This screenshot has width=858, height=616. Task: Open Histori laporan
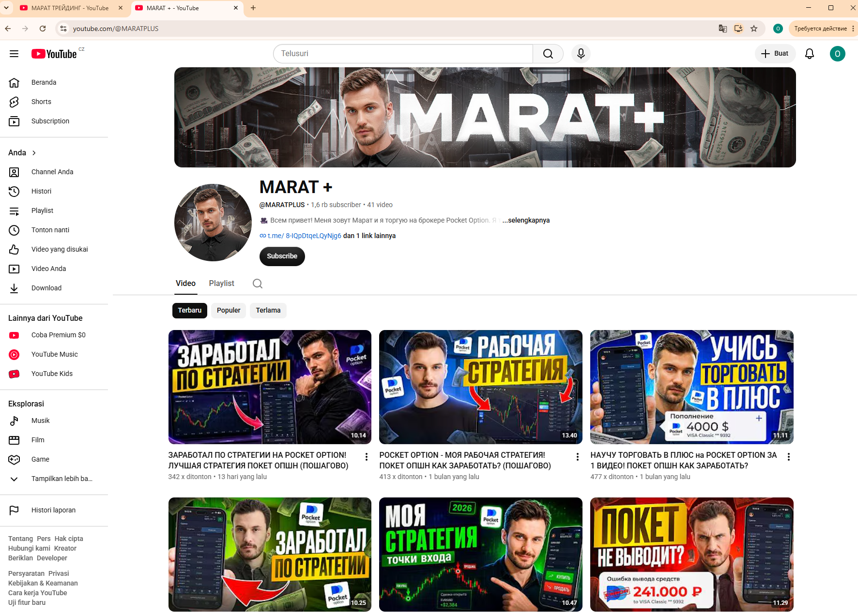click(53, 510)
